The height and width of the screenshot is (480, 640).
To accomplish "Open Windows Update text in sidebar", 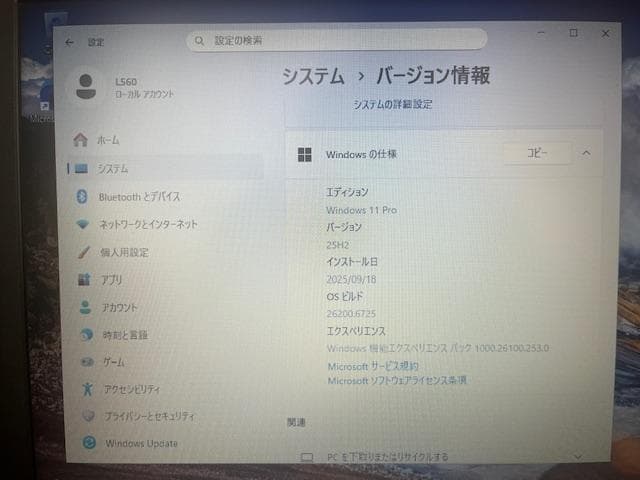I will tap(141, 443).
